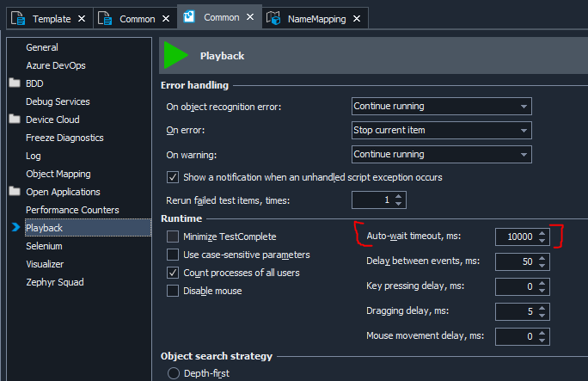Viewport: 588px width, 381px height.
Task: Increase Key pressing delay value
Action: point(542,283)
